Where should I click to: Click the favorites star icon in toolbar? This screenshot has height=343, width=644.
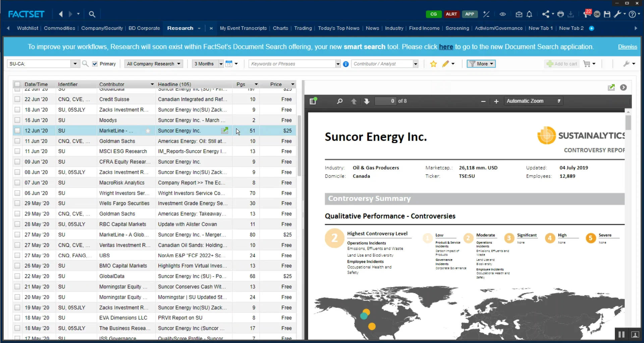pos(433,64)
